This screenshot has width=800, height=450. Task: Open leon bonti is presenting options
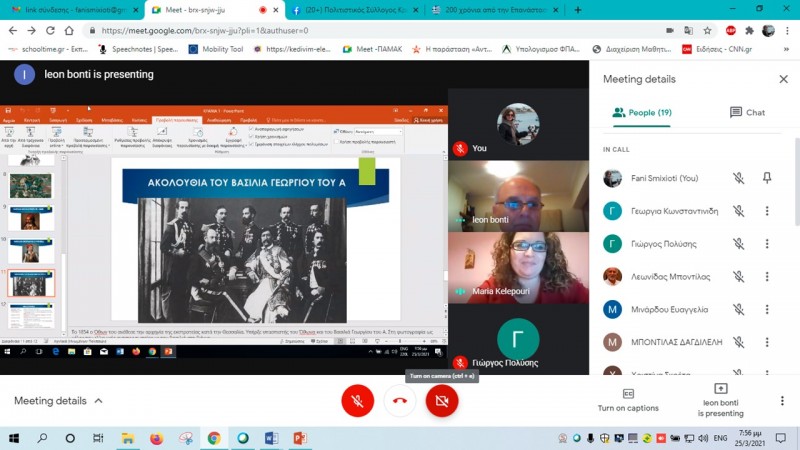[720, 400]
